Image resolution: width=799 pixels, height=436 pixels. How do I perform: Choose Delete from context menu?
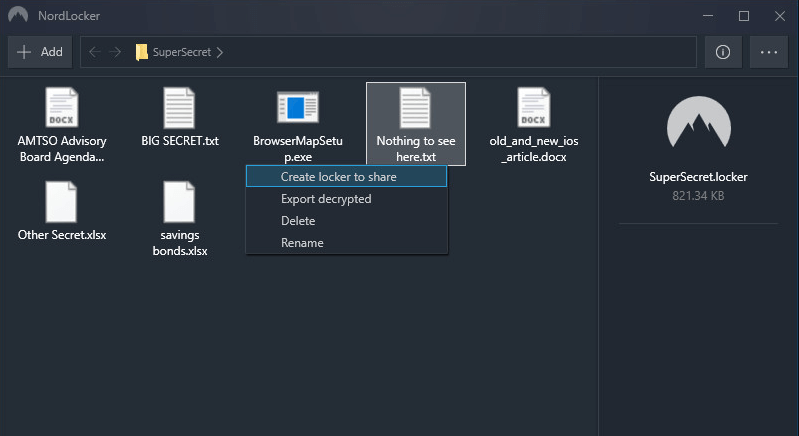coord(347,221)
